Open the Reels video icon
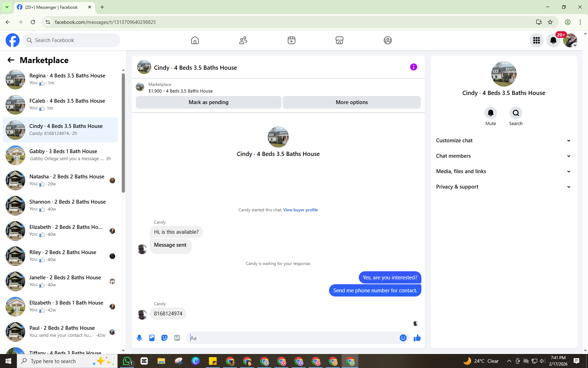 pyautogui.click(x=292, y=40)
